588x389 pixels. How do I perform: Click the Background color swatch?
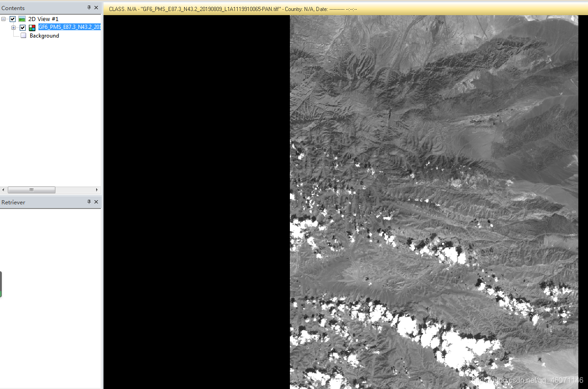coord(23,36)
